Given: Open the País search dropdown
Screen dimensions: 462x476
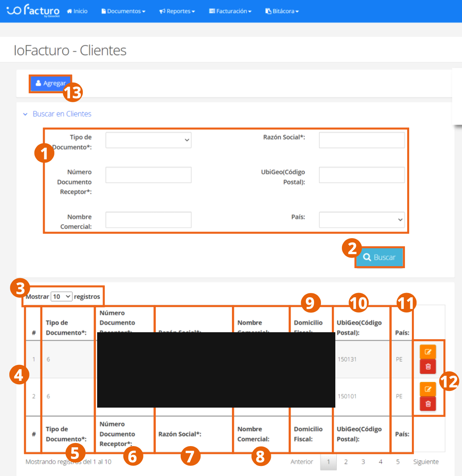Looking at the screenshot, I should pyautogui.click(x=362, y=220).
